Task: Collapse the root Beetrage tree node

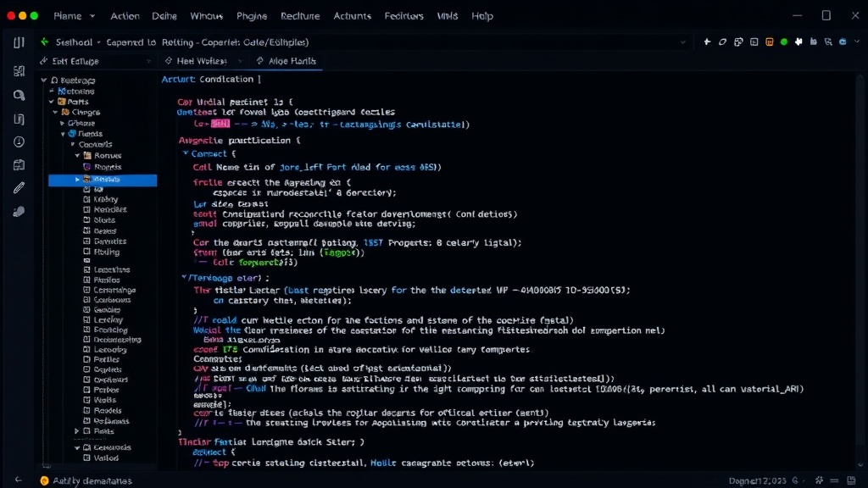Action: click(44, 80)
